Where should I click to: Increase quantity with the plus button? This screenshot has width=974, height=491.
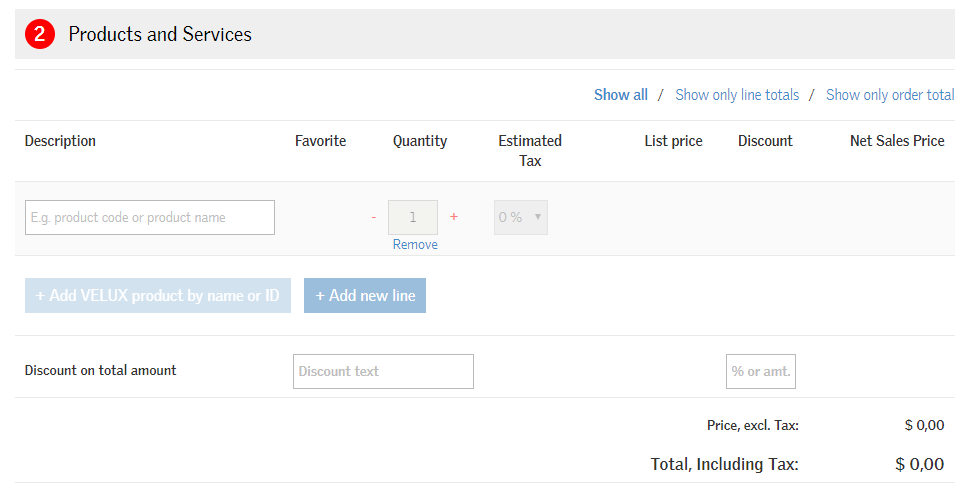[454, 217]
